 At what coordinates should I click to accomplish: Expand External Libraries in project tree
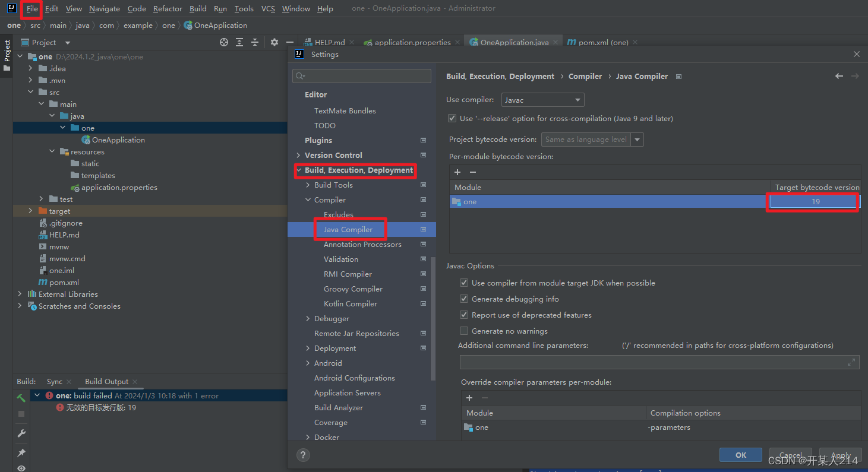pyautogui.click(x=20, y=294)
